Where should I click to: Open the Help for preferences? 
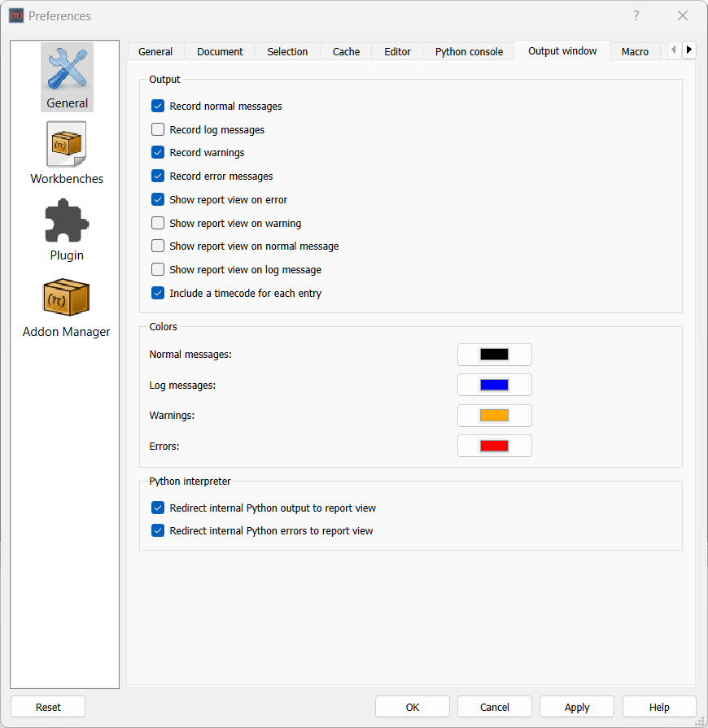(659, 706)
